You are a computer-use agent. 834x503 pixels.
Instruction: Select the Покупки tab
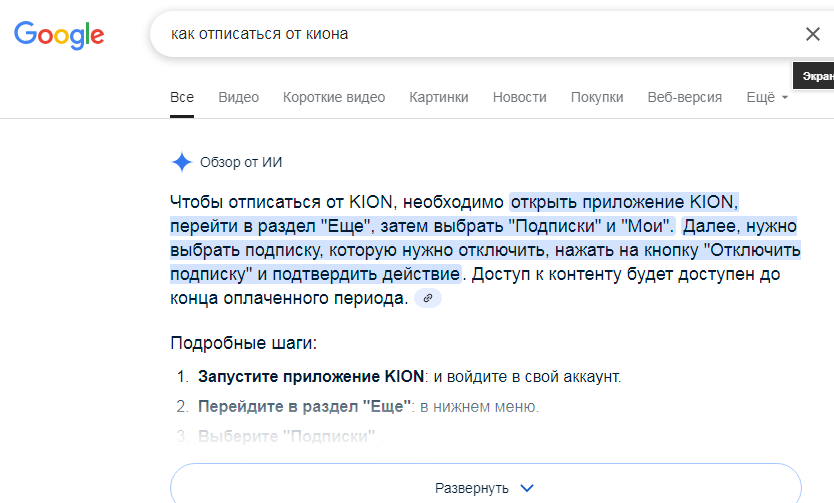coord(597,97)
